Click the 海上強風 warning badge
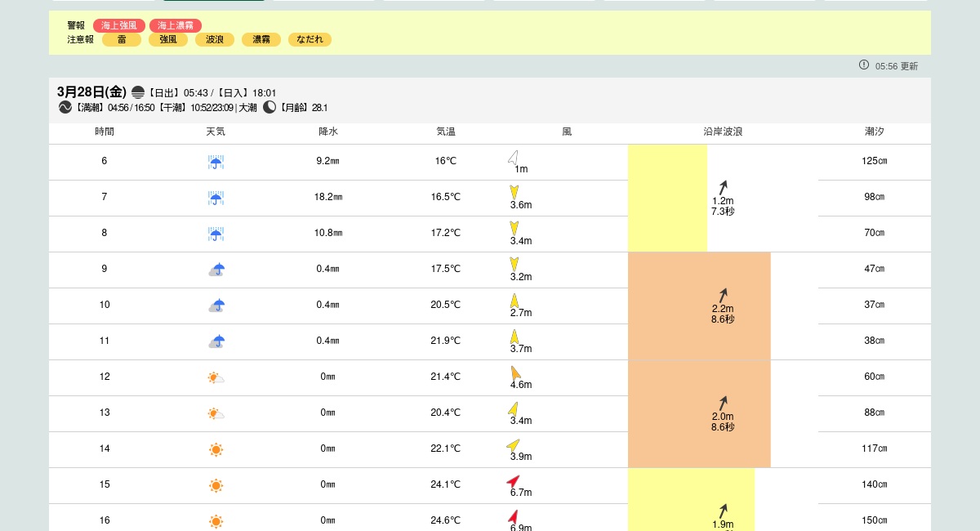The height and width of the screenshot is (531, 980). [118, 25]
